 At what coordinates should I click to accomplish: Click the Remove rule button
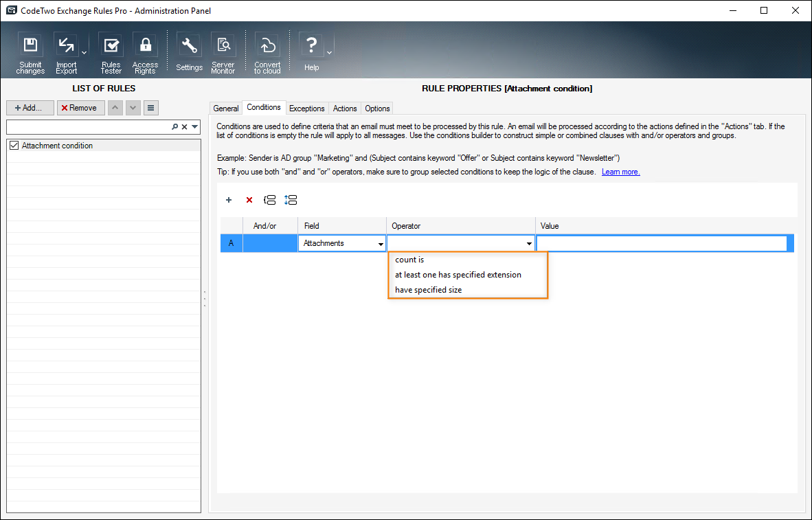click(x=81, y=108)
